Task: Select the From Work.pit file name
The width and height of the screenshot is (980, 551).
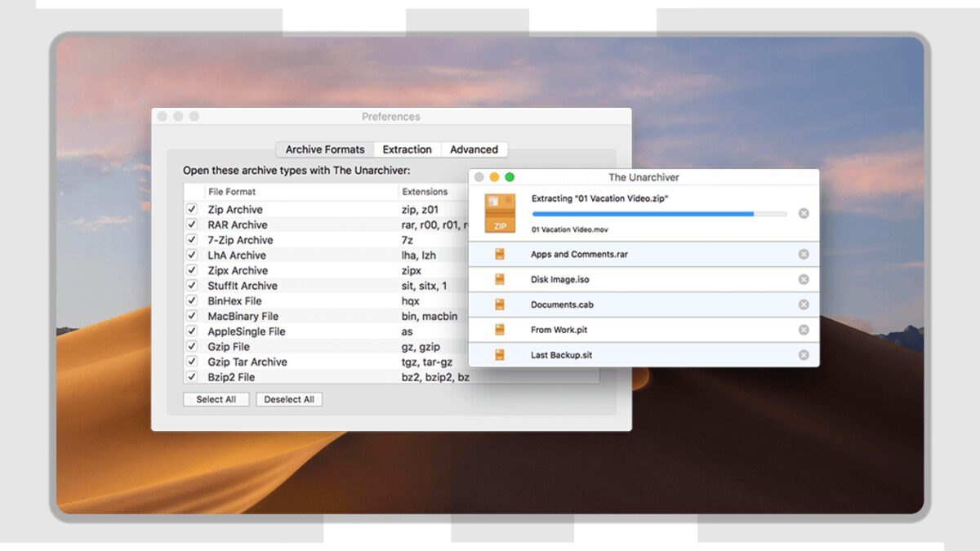Action: point(559,330)
